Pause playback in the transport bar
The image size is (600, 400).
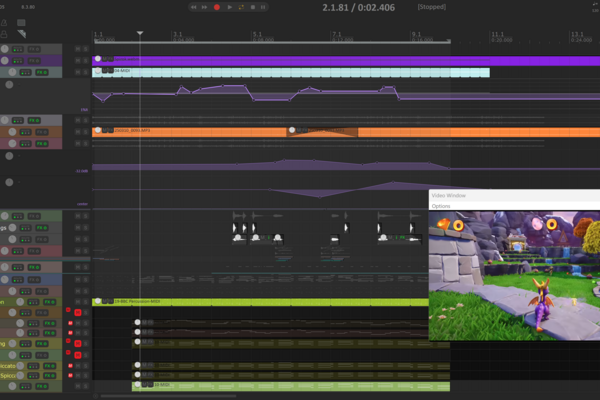[263, 7]
